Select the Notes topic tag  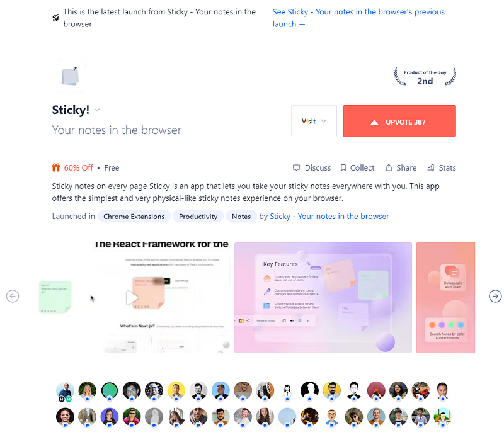241,217
